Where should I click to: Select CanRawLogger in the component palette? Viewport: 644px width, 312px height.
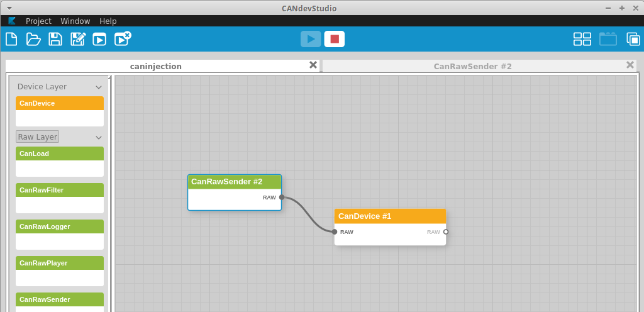(60, 235)
